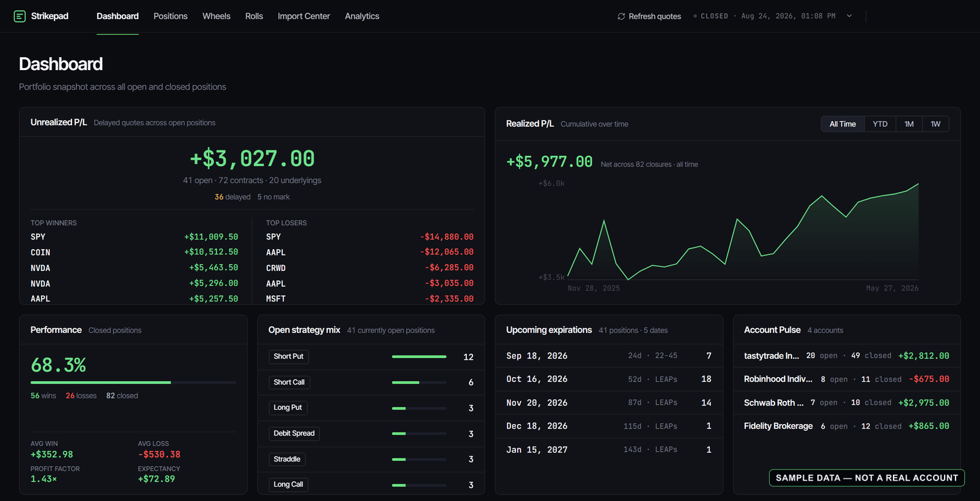Click the Straddle strategy tag

click(287, 459)
